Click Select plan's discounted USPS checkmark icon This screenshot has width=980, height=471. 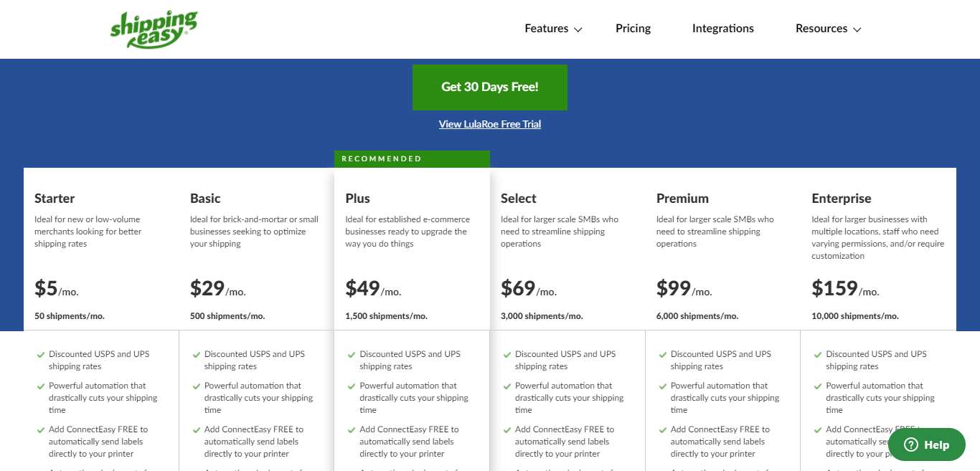507,354
